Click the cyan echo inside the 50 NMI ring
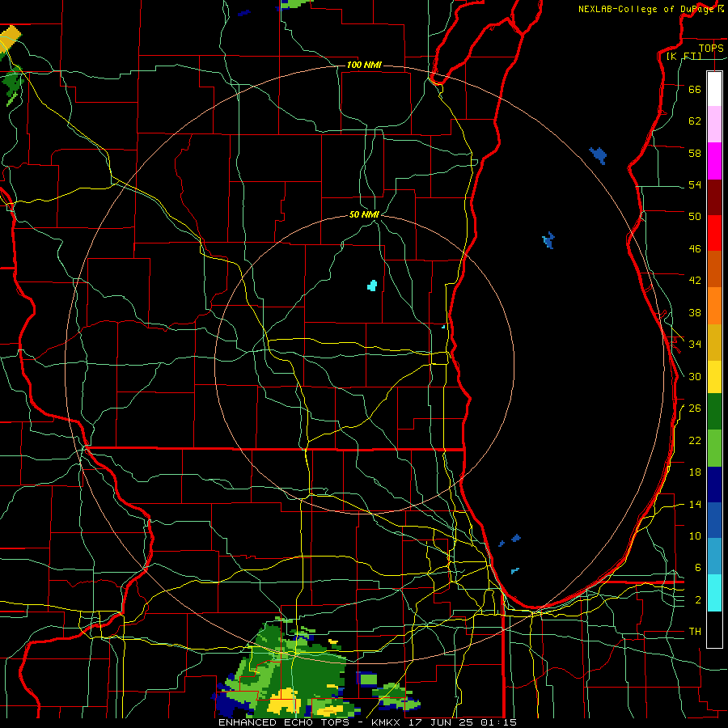The width and height of the screenshot is (728, 728). 372,286
